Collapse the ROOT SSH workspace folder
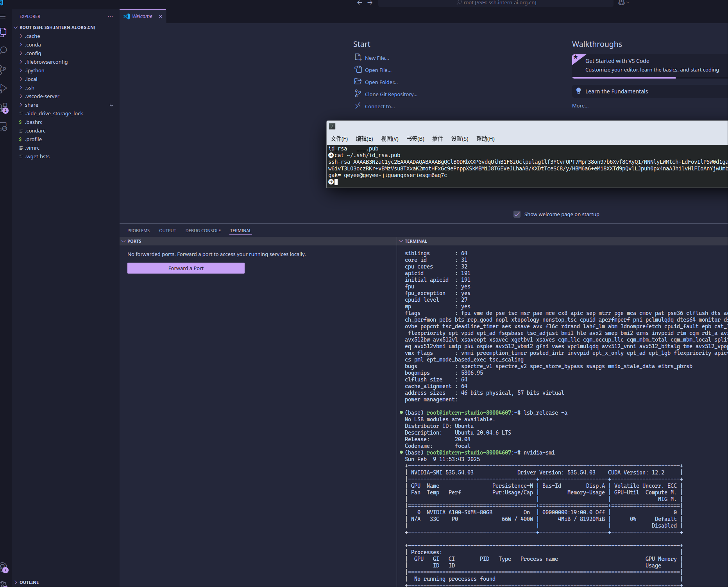728x587 pixels. click(x=16, y=27)
